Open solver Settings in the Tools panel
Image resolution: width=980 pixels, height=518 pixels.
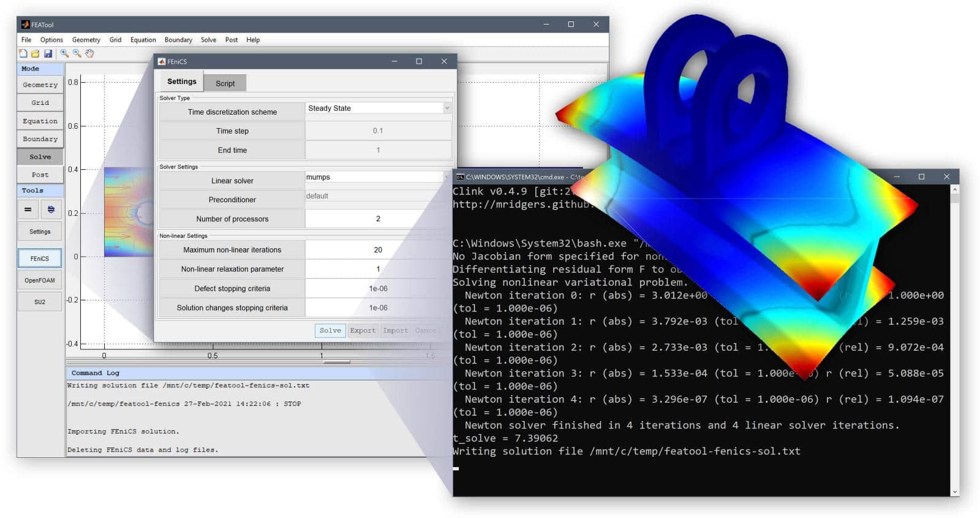click(40, 232)
